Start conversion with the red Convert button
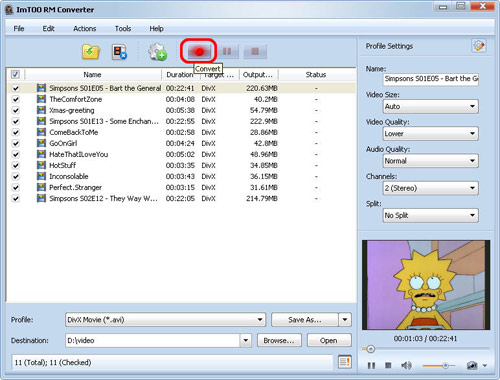This screenshot has height=380, width=500. pos(199,52)
